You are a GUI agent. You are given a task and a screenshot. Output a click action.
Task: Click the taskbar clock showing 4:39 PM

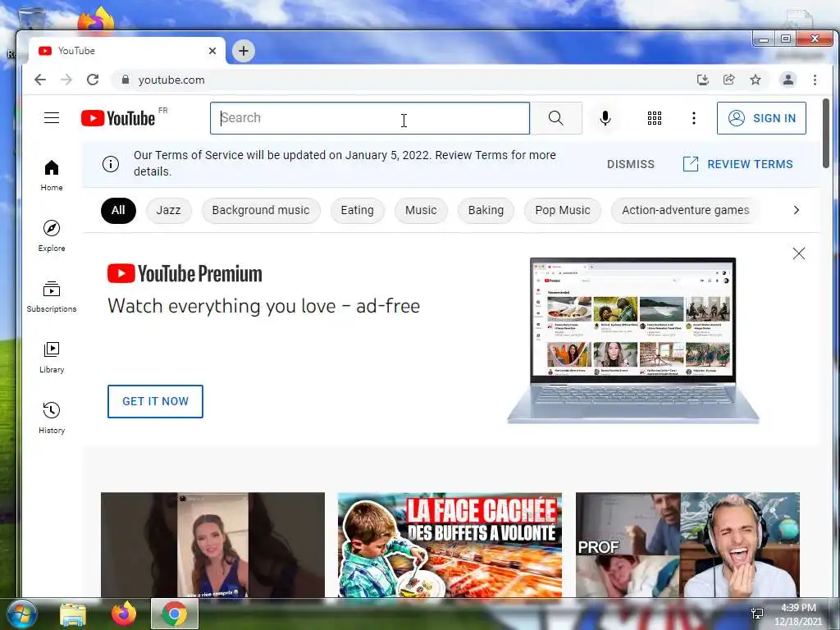point(797,614)
